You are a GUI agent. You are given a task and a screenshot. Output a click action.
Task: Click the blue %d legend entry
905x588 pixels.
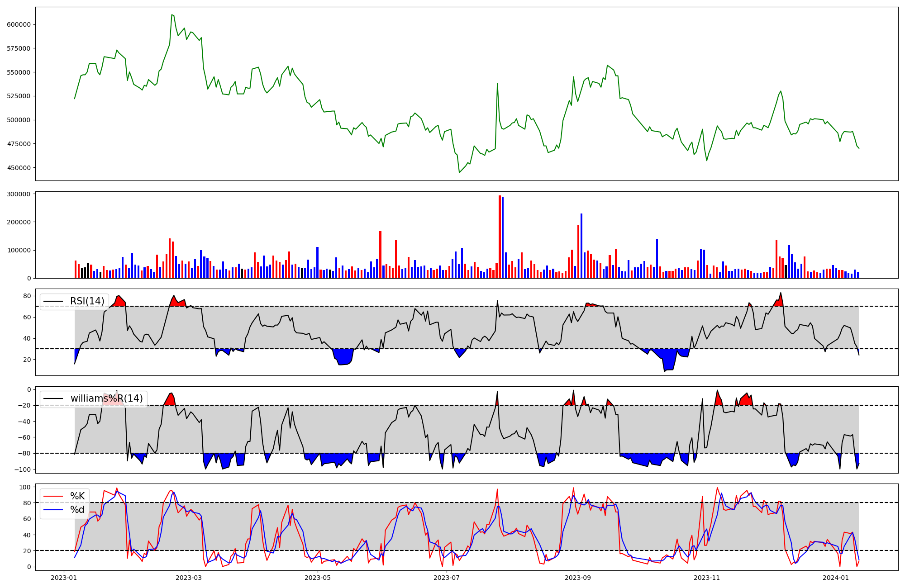(77, 510)
